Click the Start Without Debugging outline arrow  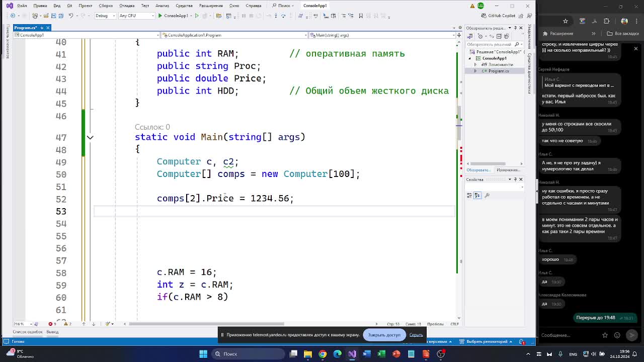[197, 16]
